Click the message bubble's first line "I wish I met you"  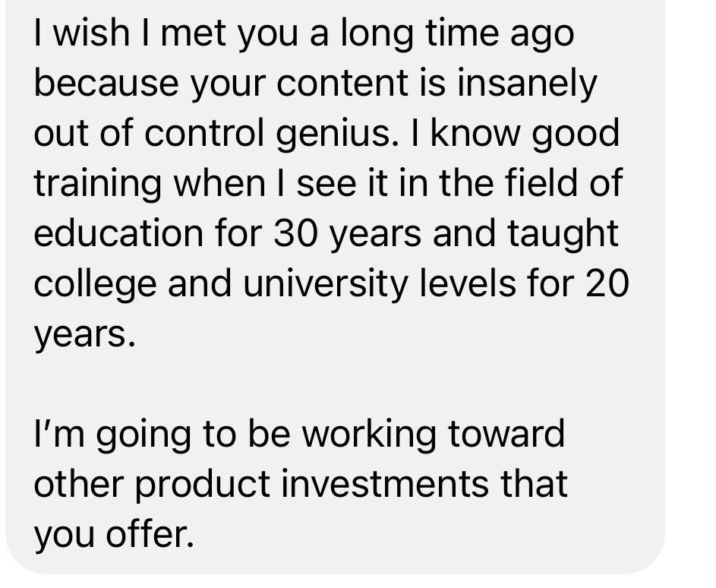coord(166,35)
